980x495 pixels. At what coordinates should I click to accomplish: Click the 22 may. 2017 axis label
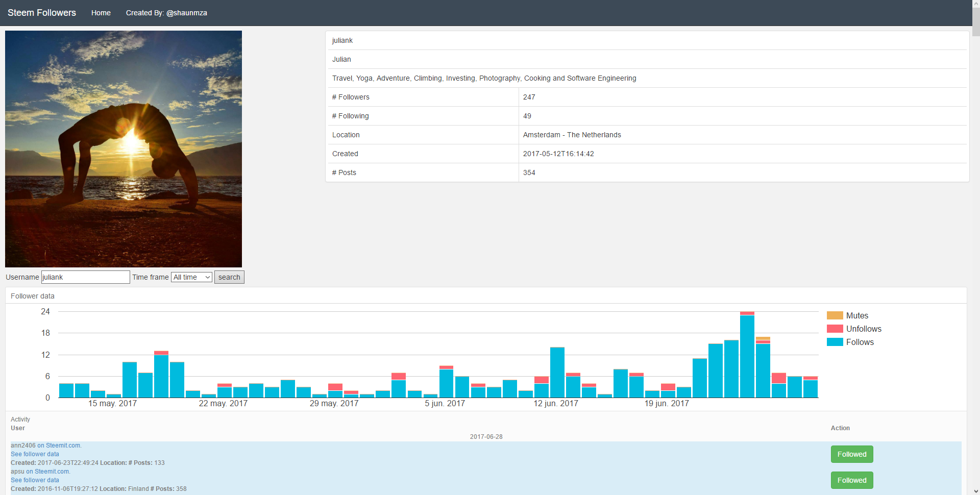coord(223,404)
